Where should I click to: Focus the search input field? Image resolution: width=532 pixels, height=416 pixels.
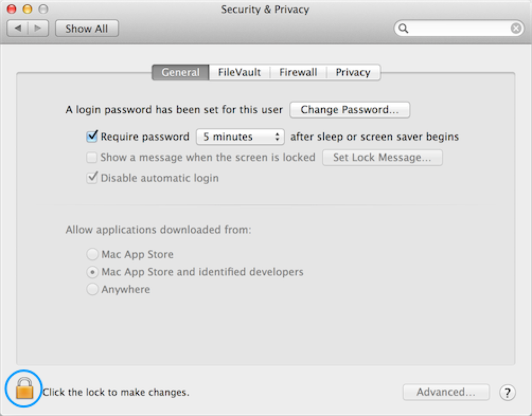click(458, 29)
